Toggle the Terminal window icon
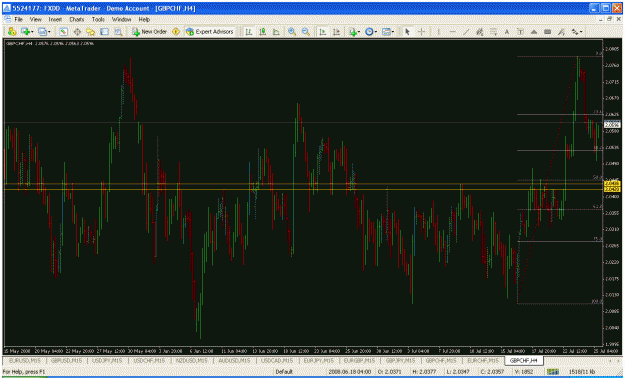The height and width of the screenshot is (378, 625). (104, 32)
